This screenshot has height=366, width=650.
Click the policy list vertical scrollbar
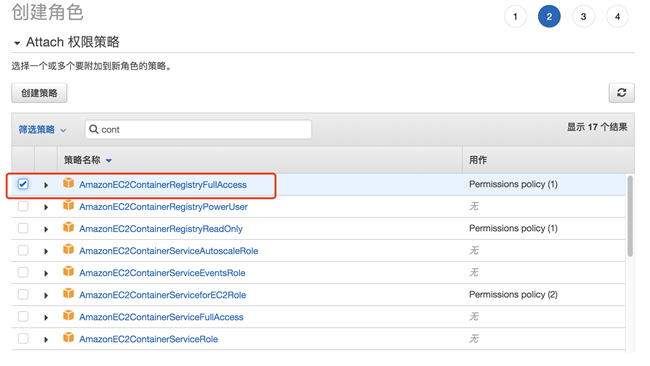coord(630,216)
